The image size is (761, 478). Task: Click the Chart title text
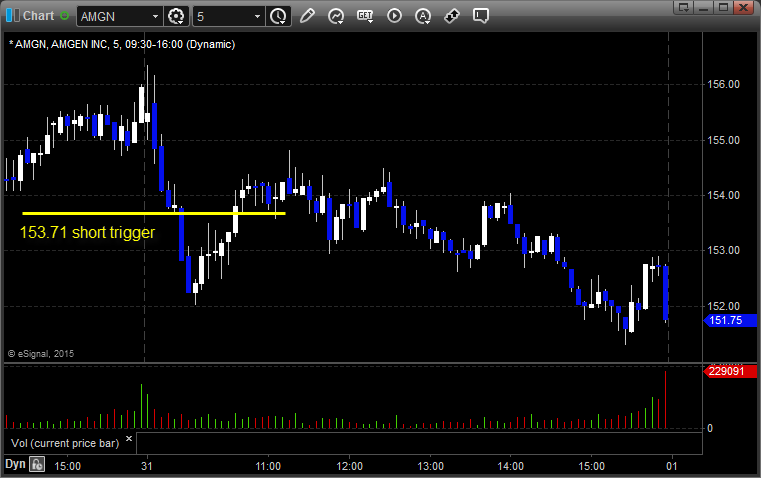click(x=38, y=16)
